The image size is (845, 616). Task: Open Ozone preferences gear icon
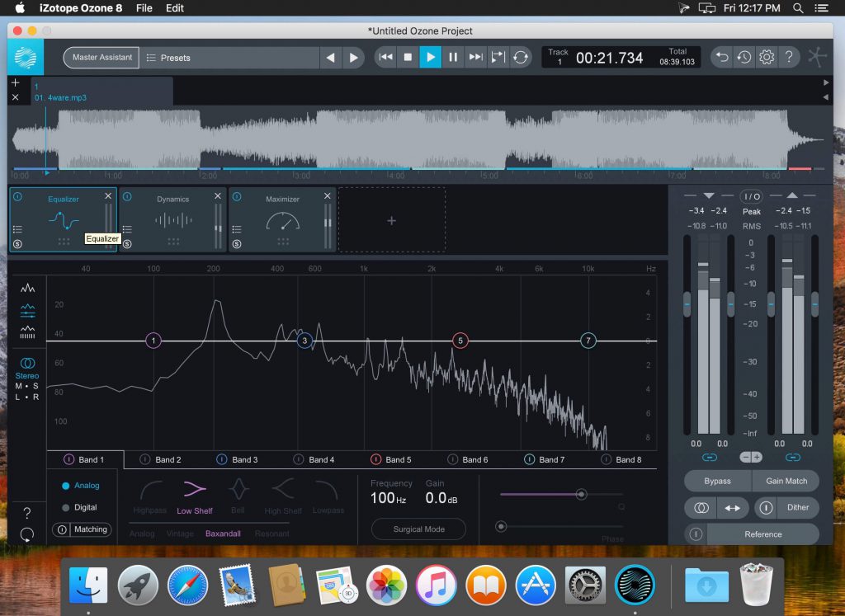tap(766, 57)
